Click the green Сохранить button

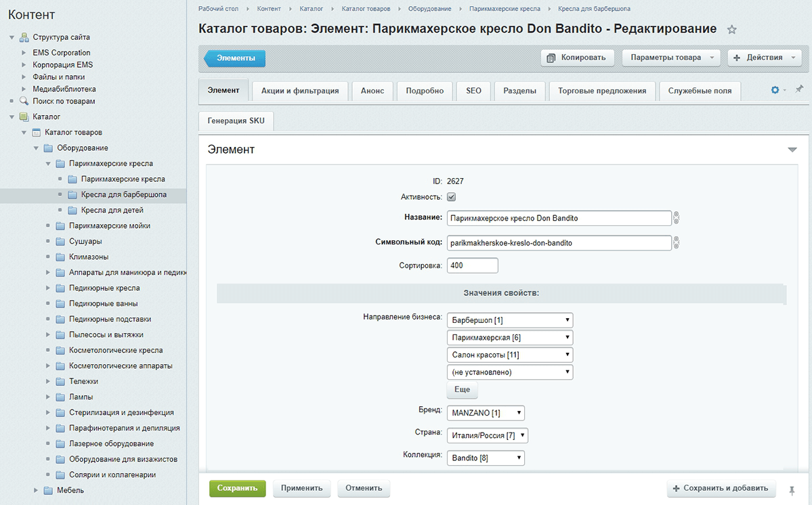237,488
